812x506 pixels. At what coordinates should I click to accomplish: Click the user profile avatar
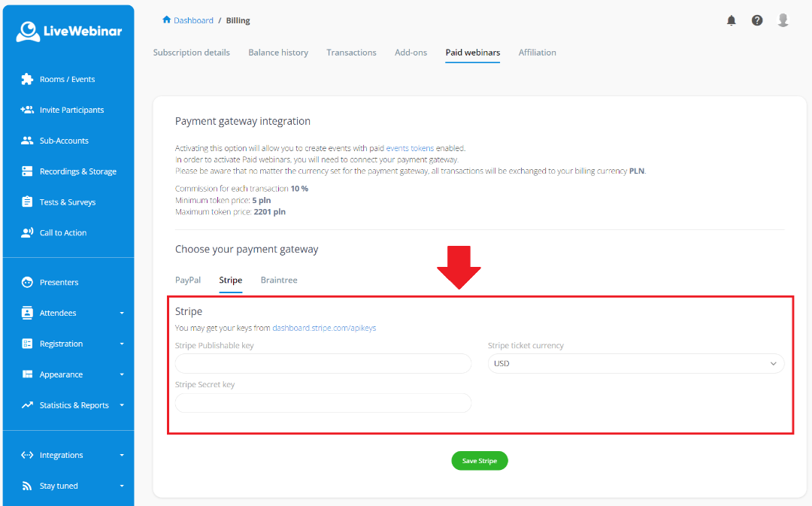click(x=783, y=20)
